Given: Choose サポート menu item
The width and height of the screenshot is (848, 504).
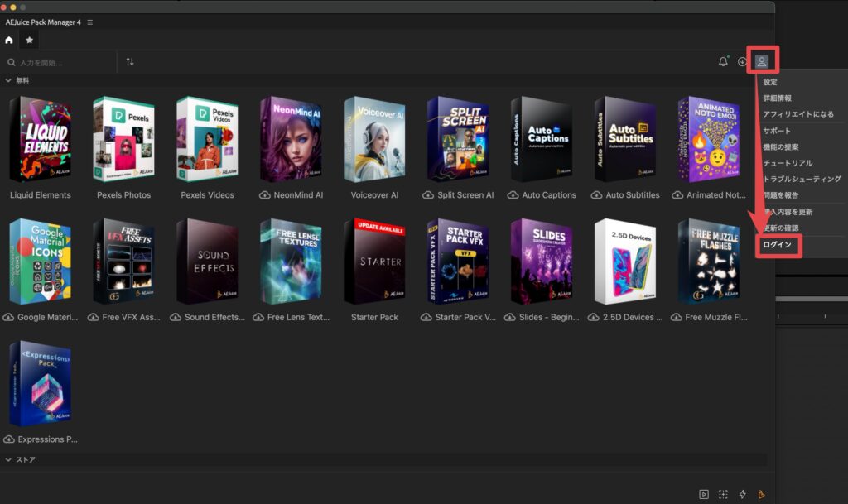Looking at the screenshot, I should click(x=777, y=131).
